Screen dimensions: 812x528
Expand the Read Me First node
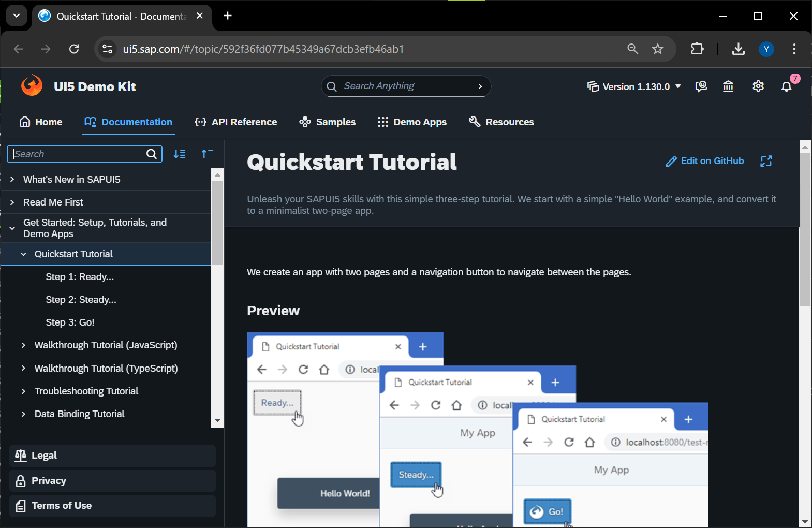(x=12, y=202)
